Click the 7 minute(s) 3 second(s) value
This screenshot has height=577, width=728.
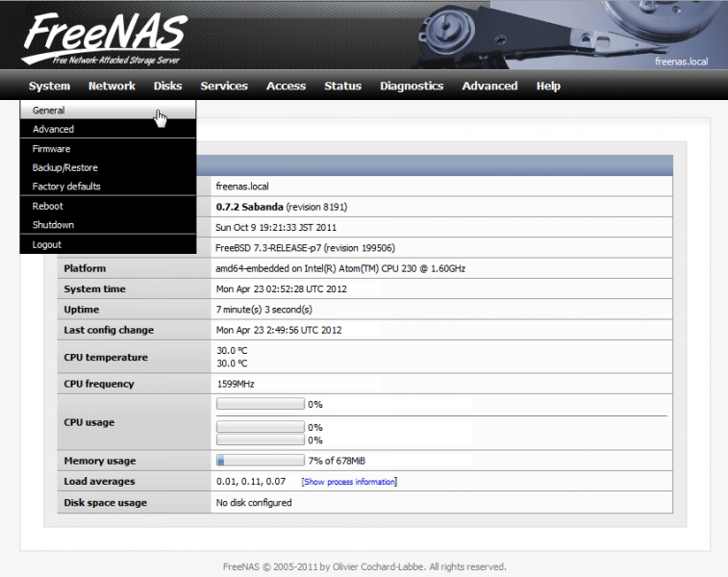264,309
